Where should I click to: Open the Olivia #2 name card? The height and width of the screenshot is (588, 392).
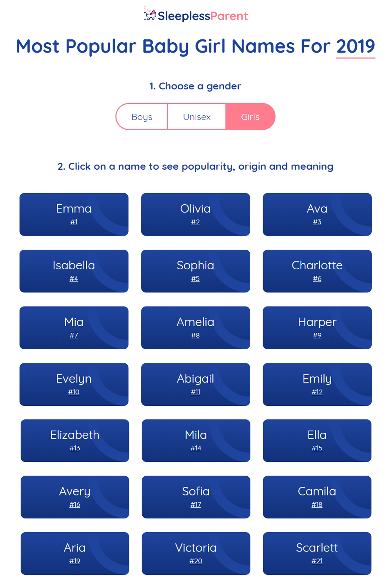pyautogui.click(x=196, y=214)
